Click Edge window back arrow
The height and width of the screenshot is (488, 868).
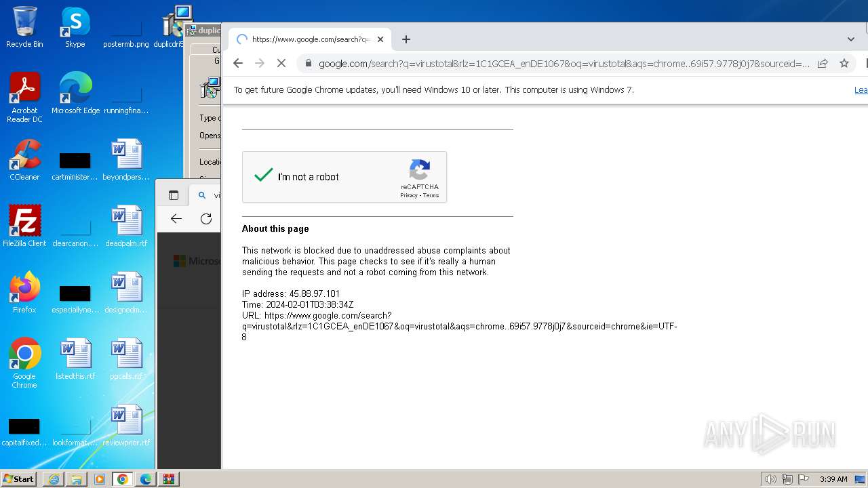tap(176, 218)
